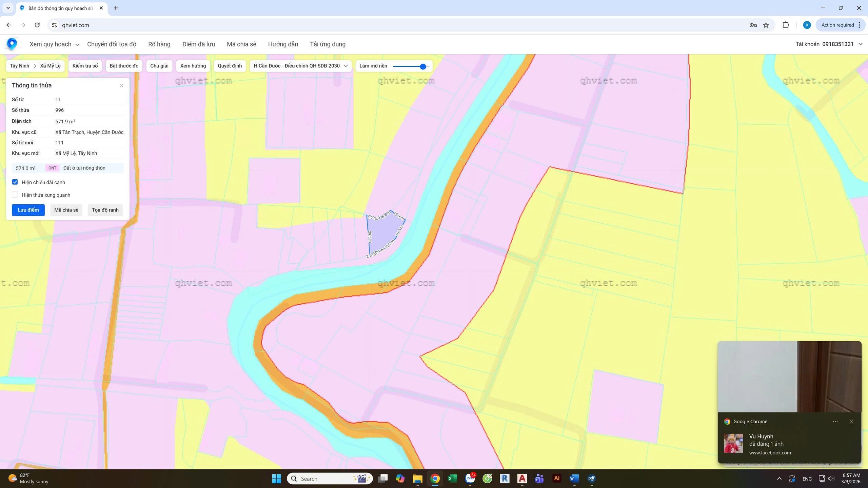Image resolution: width=868 pixels, height=488 pixels.
Task: Click the Lưu điểm button
Action: (28, 210)
